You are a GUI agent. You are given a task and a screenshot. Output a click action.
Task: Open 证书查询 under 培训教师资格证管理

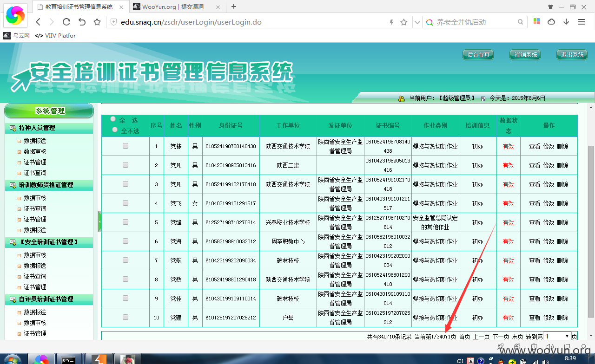click(x=35, y=208)
